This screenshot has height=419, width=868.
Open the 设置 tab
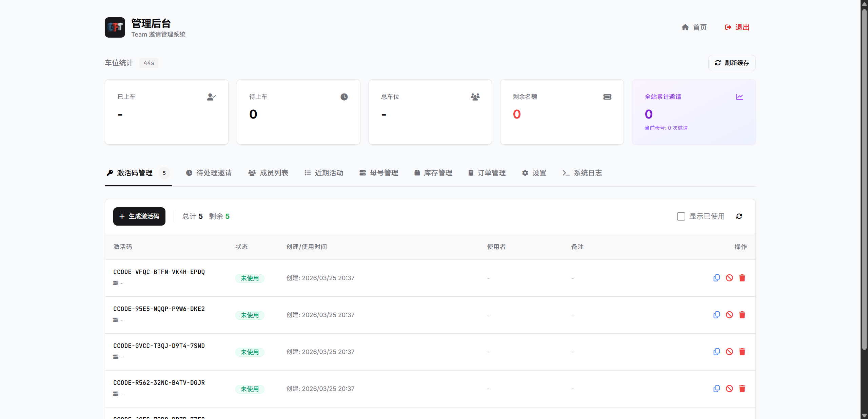pyautogui.click(x=534, y=173)
